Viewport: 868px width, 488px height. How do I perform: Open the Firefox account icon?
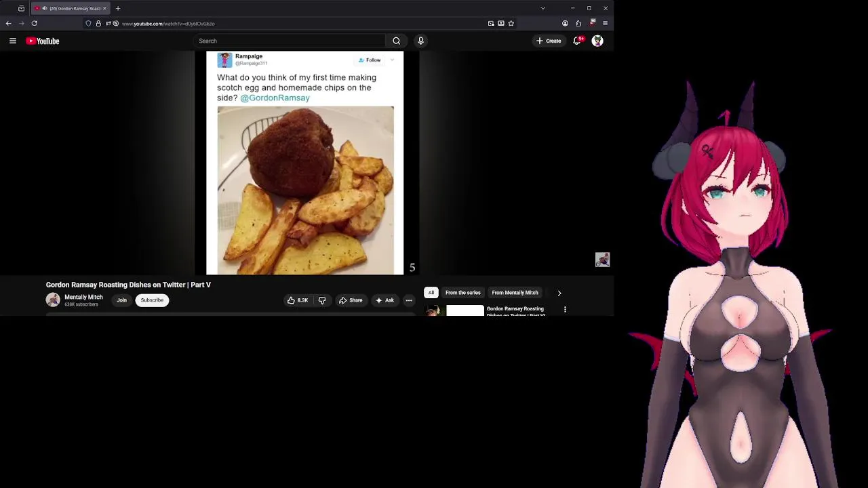[565, 24]
